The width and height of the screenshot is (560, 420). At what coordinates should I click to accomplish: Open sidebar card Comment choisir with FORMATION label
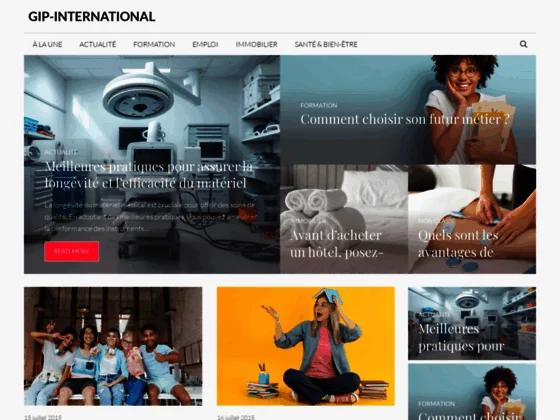(472, 392)
